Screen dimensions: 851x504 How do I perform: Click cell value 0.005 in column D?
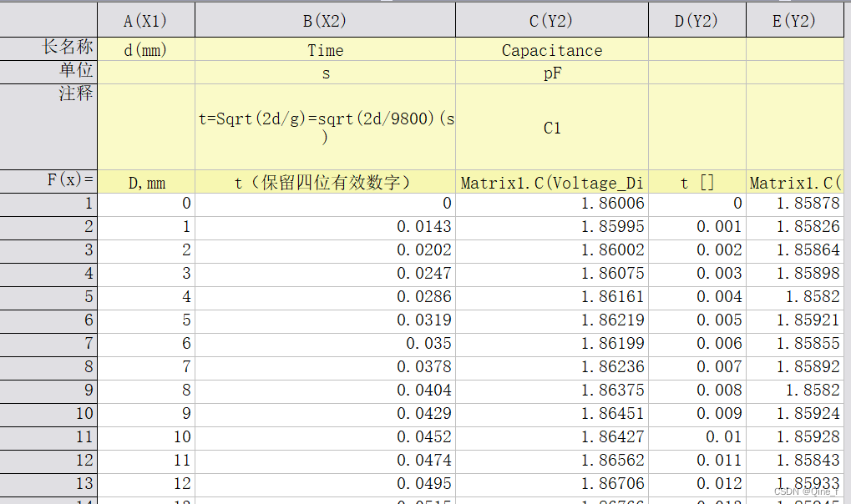tap(697, 321)
